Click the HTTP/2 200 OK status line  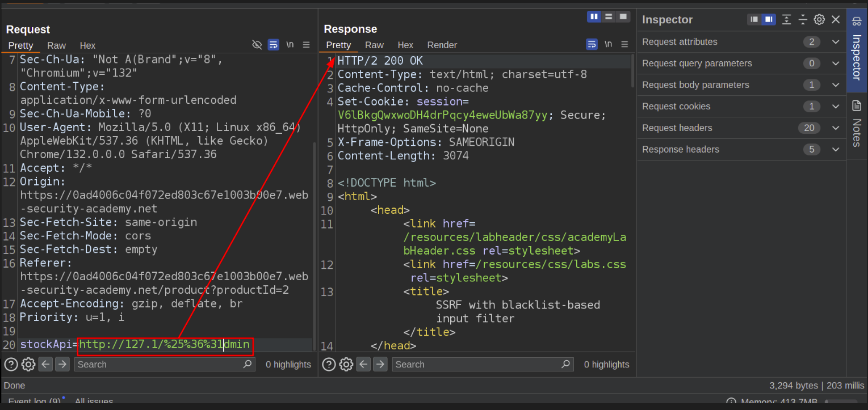[380, 61]
